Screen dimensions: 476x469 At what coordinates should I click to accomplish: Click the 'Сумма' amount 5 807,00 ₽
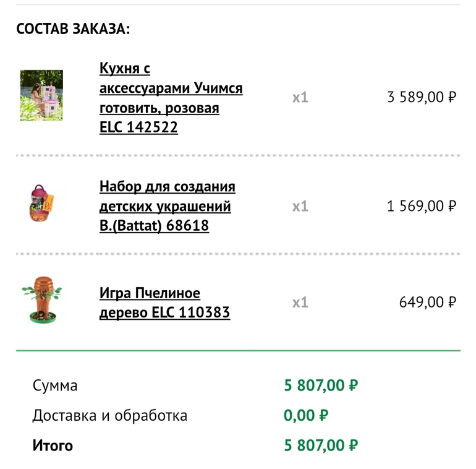click(321, 385)
